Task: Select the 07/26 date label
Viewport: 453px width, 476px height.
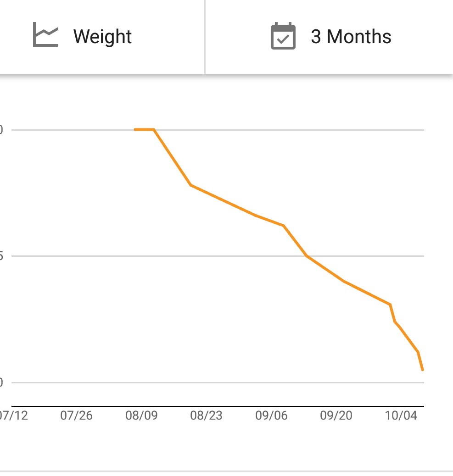Action: pyautogui.click(x=76, y=415)
